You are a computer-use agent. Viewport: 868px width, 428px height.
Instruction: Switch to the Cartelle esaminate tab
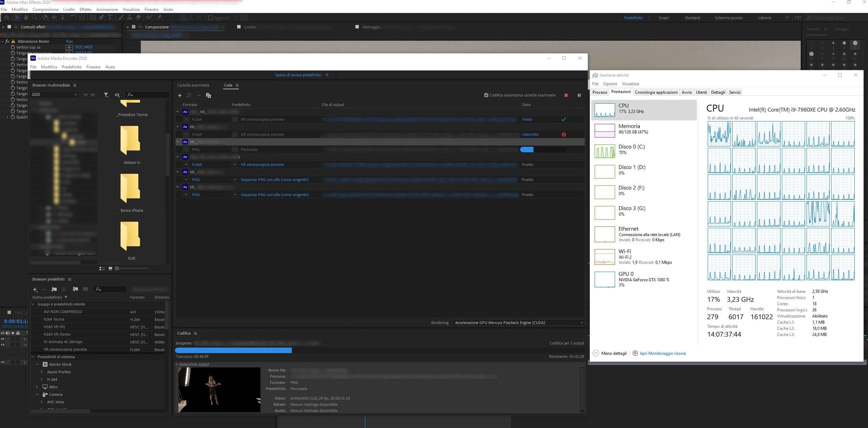[x=193, y=85]
